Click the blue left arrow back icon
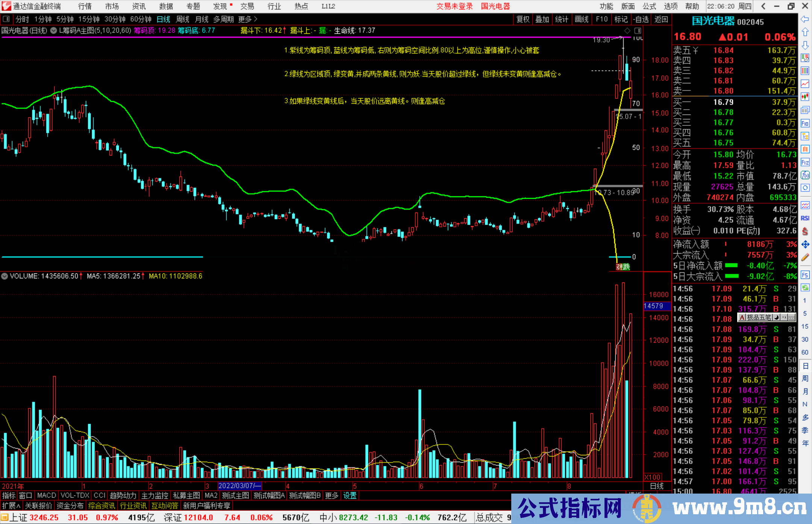The height and width of the screenshot is (524, 812). point(805,19)
